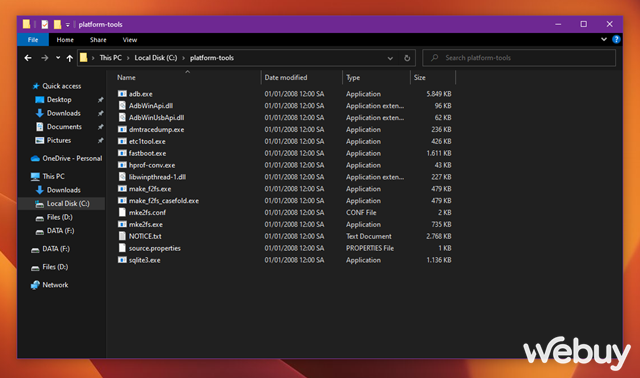Click the libwinpthread-1.dll file icon
Viewport: 640px width, 378px height.
pos(122,177)
